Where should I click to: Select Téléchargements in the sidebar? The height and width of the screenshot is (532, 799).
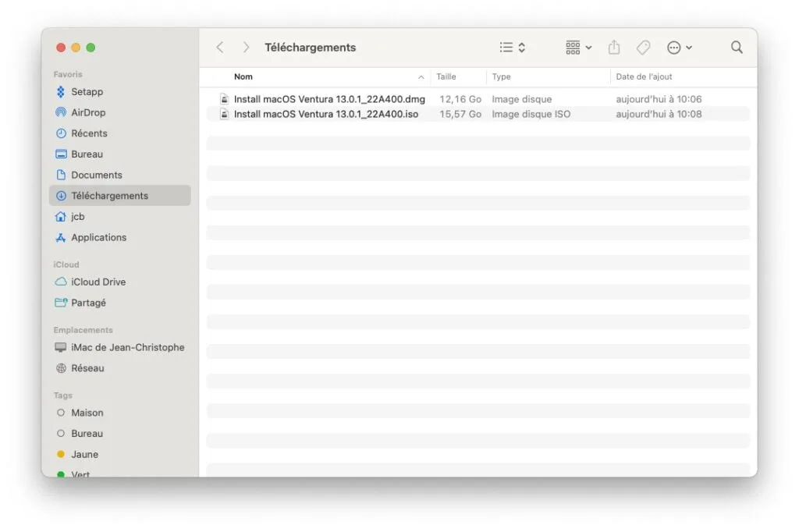pyautogui.click(x=119, y=196)
